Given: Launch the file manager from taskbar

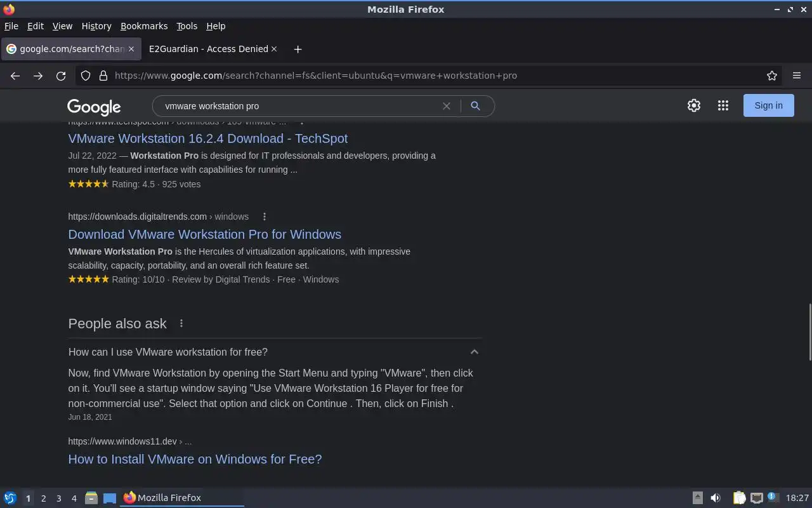Looking at the screenshot, I should click(91, 498).
